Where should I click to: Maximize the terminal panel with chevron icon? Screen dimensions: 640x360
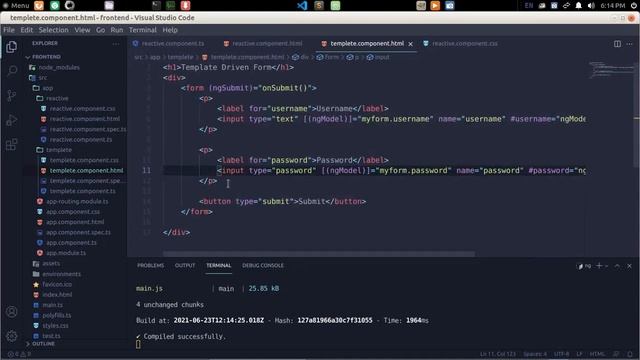coord(617,266)
